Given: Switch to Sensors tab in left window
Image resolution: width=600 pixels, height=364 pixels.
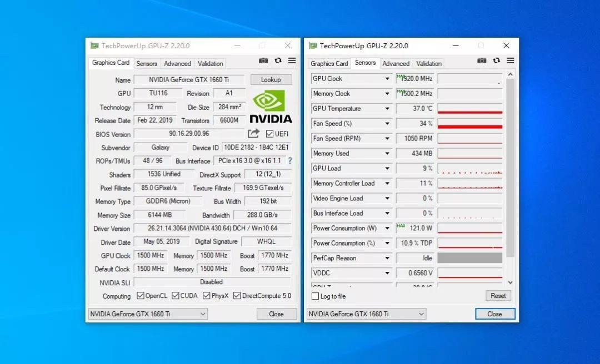Looking at the screenshot, I should point(147,63).
